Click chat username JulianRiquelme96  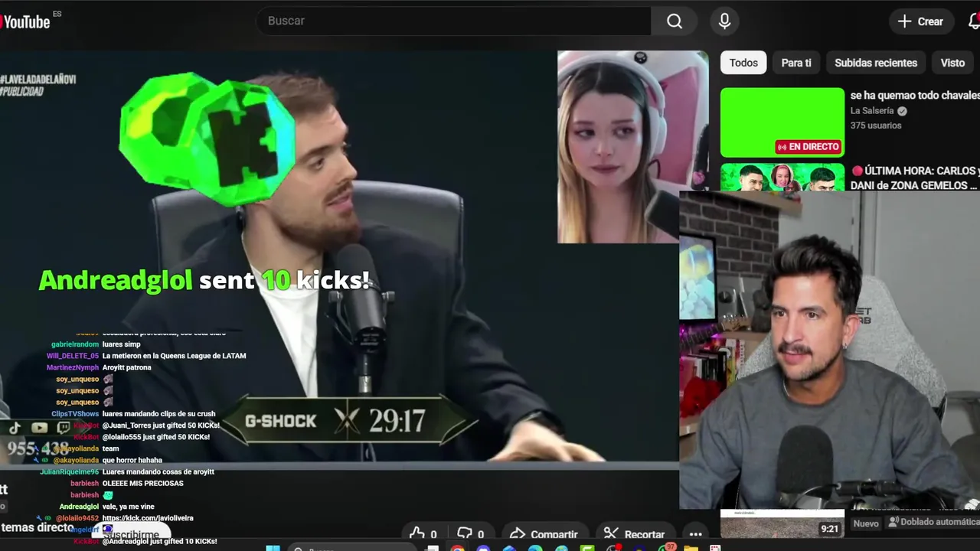69,472
